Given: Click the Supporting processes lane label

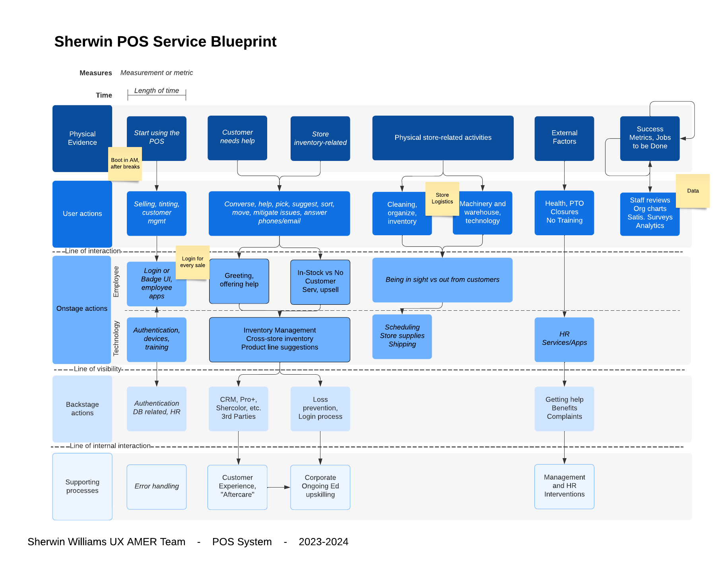Looking at the screenshot, I should point(82,486).
